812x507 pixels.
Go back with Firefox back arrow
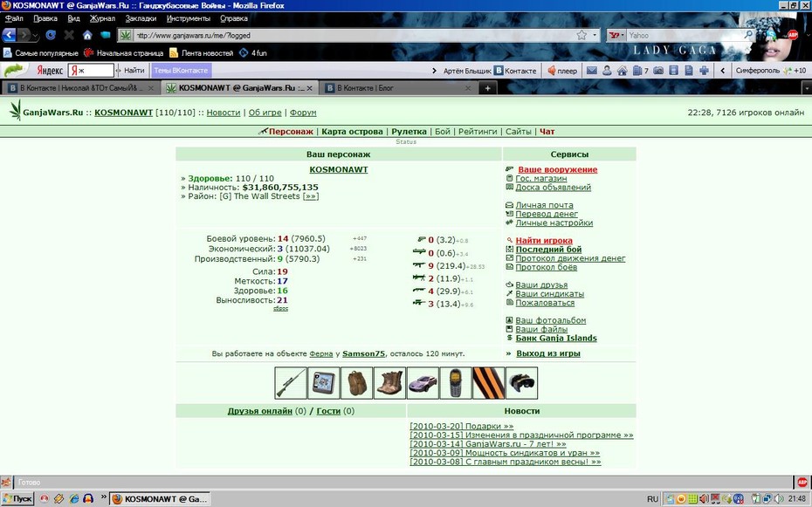(9, 35)
